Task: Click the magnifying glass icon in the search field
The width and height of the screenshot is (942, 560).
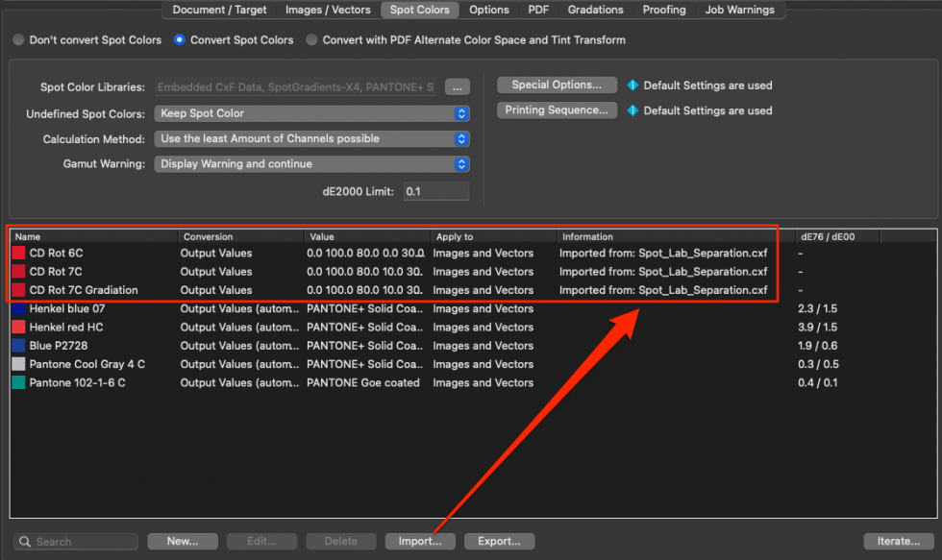Action: click(25, 541)
